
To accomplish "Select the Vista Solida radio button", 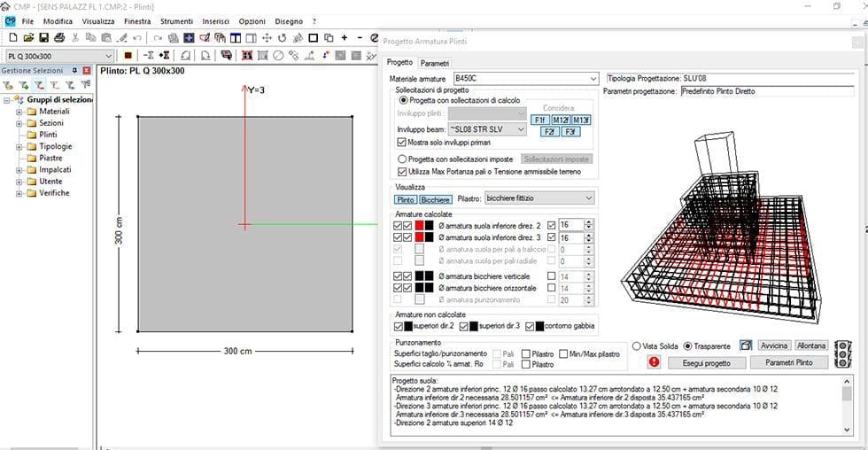I will click(x=636, y=346).
